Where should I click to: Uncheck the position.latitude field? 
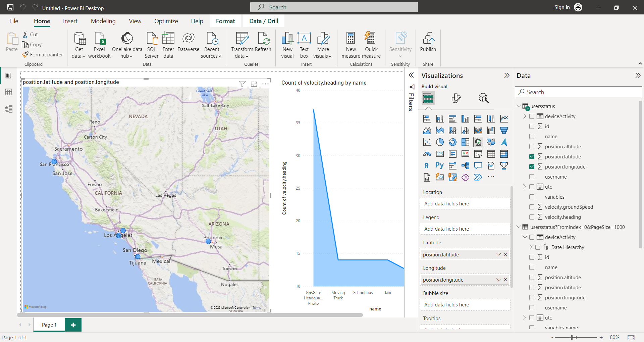point(532,157)
